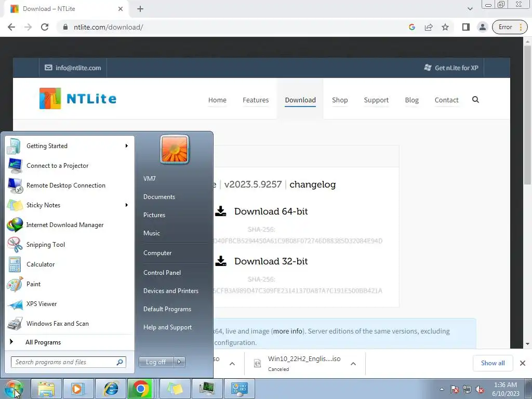Launch Windows Fax and Scan

[70, 323]
